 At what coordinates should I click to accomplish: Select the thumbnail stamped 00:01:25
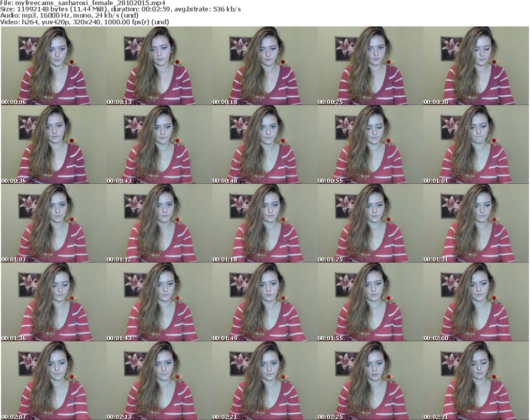pos(370,223)
